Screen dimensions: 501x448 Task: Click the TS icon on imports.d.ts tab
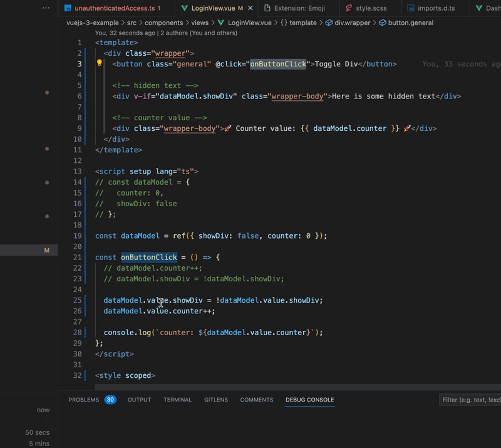pos(411,8)
